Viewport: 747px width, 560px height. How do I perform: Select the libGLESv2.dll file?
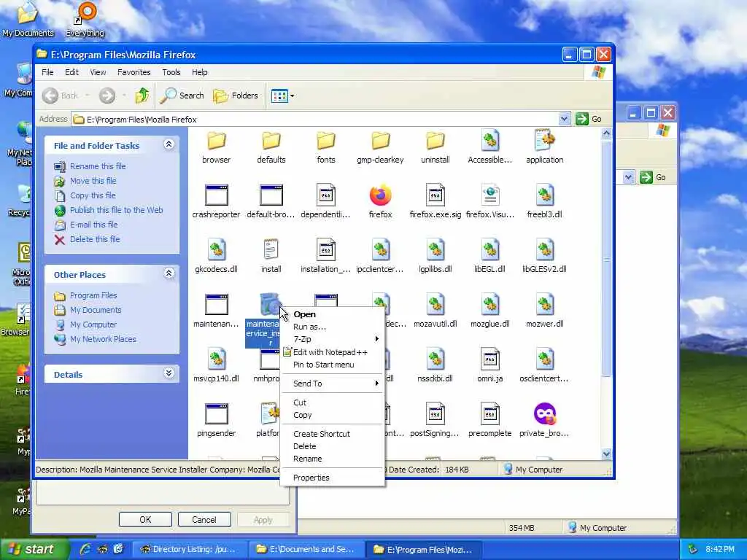pyautogui.click(x=544, y=250)
